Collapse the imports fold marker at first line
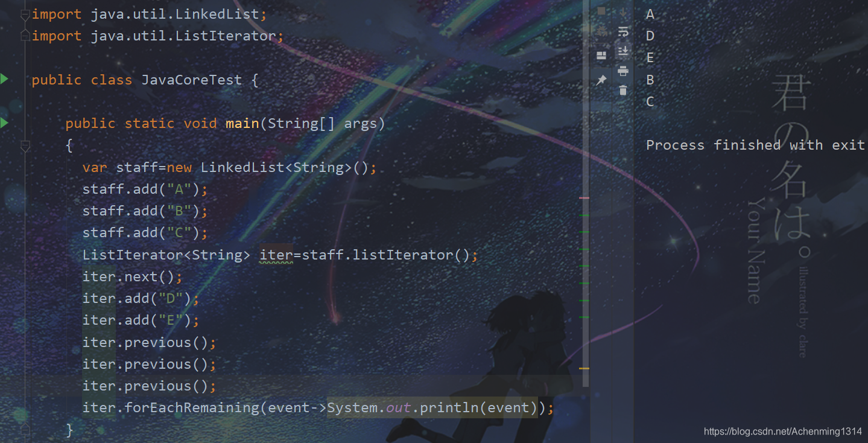Viewport: 868px width, 443px height. [x=25, y=14]
